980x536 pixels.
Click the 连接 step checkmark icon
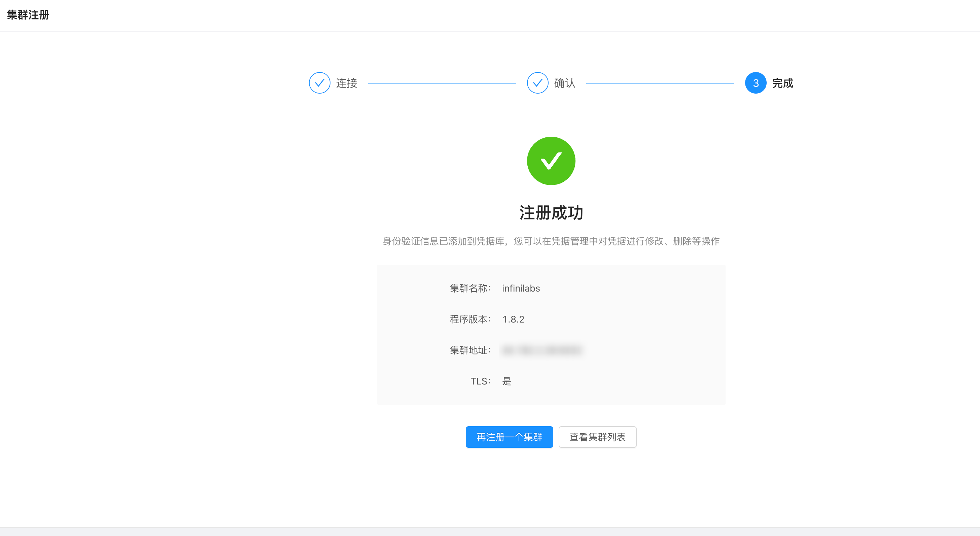click(x=319, y=82)
